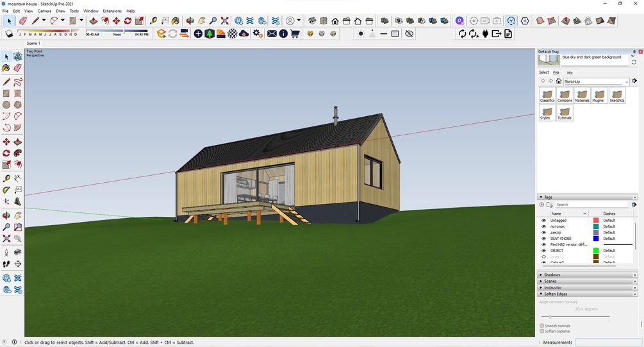Click inside the Tags search field

click(x=591, y=205)
